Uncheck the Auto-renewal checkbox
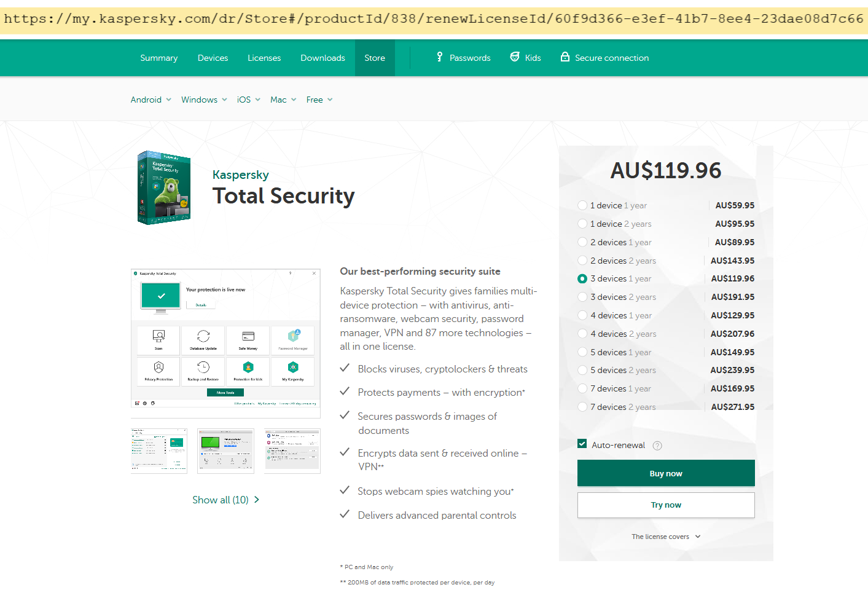The height and width of the screenshot is (598, 868). pyautogui.click(x=582, y=444)
